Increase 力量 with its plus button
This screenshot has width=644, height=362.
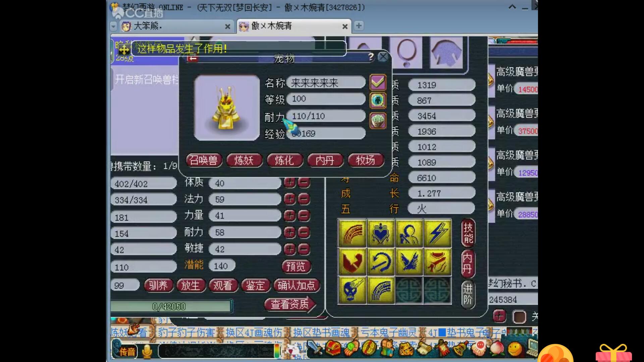coord(290,216)
